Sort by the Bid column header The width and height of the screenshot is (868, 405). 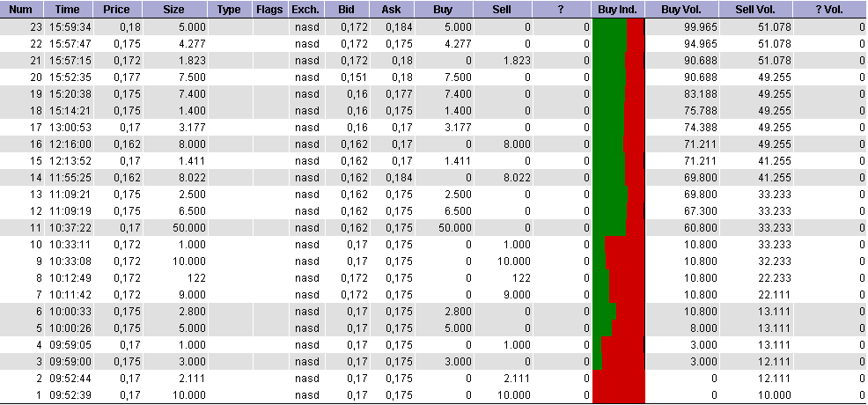pyautogui.click(x=346, y=10)
